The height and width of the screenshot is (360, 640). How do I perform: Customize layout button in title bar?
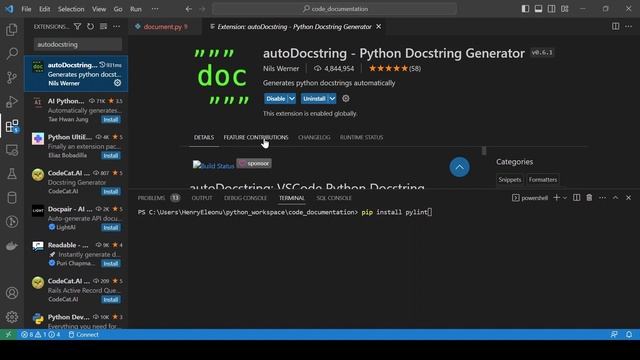click(x=564, y=9)
